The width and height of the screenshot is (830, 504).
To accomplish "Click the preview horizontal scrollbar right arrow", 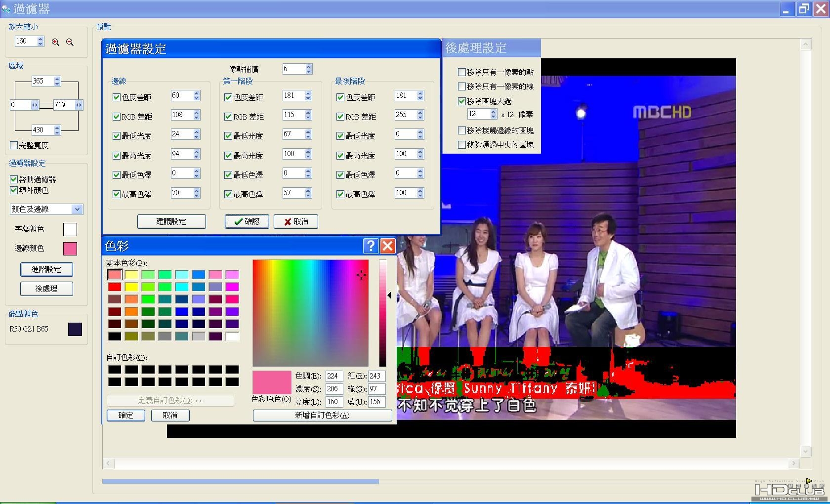I will pos(794,463).
